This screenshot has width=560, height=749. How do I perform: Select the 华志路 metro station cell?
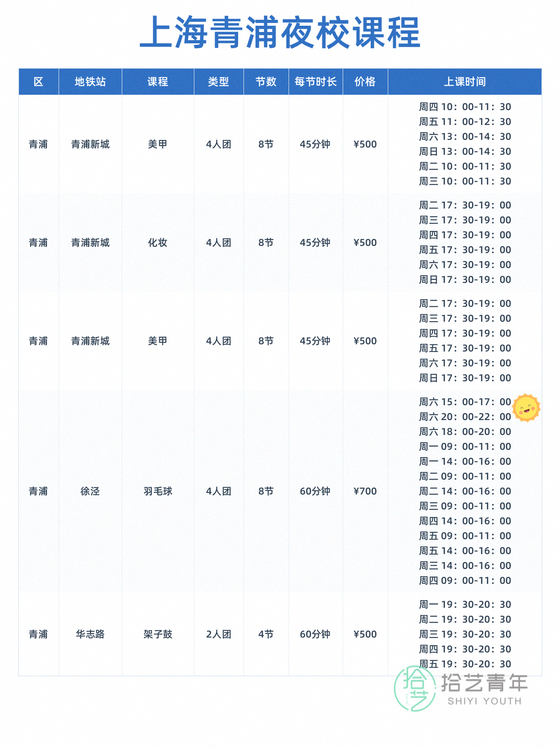pyautogui.click(x=90, y=634)
